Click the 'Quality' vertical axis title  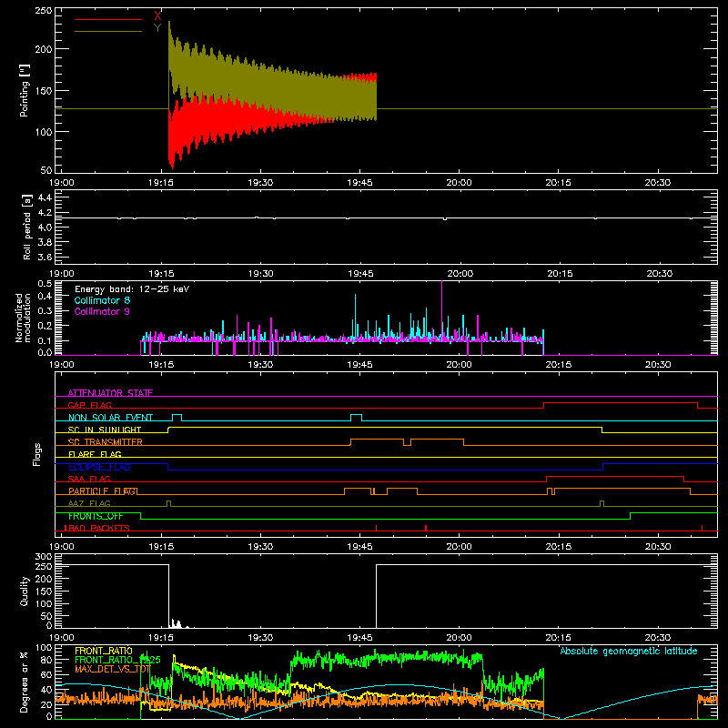click(x=25, y=591)
